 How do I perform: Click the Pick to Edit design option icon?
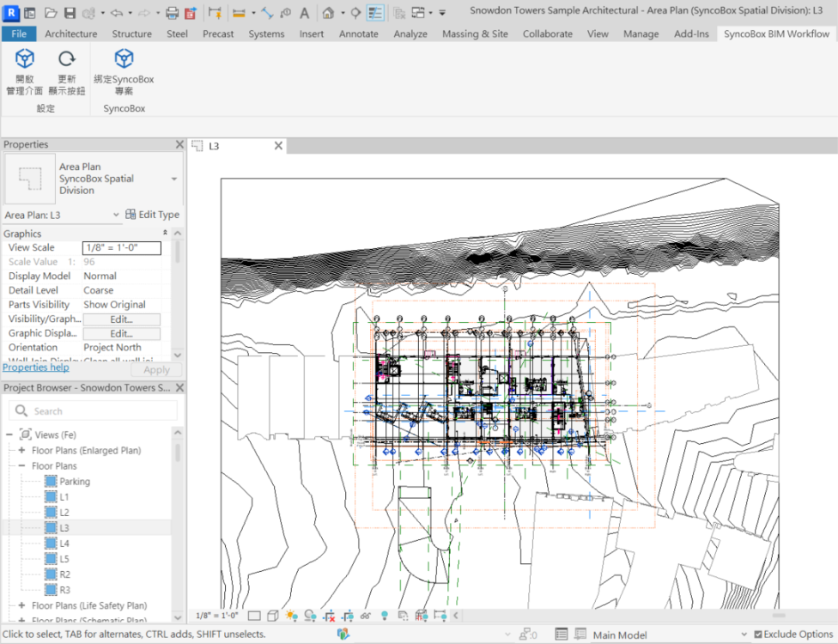pyautogui.click(x=580, y=635)
